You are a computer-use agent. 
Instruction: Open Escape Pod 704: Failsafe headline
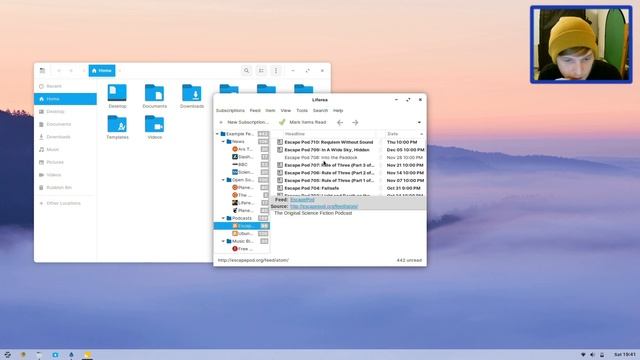311,188
